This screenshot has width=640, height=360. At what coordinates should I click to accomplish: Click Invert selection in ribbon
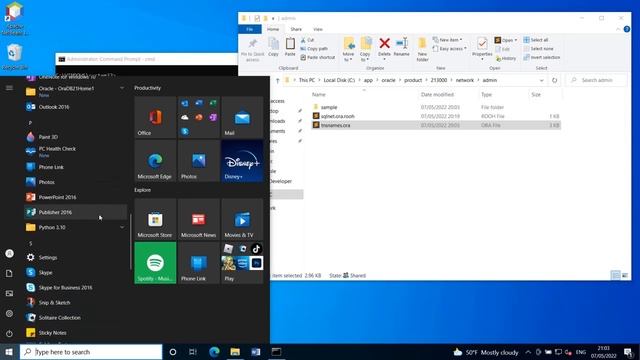tap(542, 58)
